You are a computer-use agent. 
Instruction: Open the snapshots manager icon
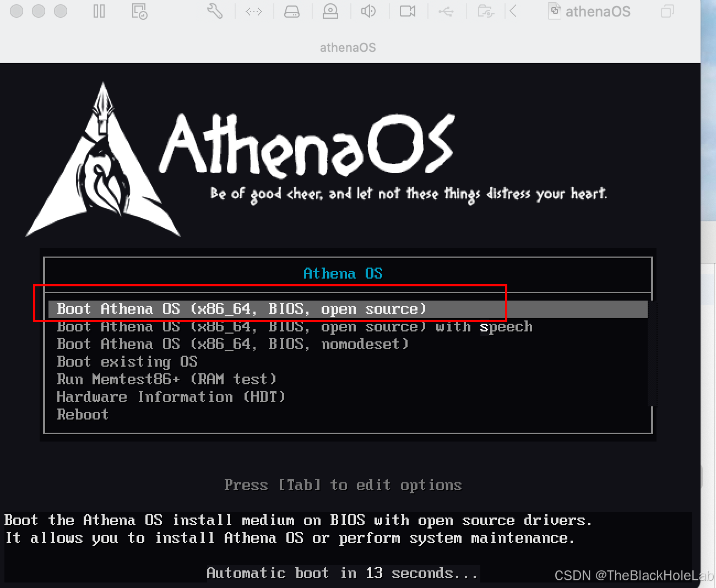click(x=139, y=11)
